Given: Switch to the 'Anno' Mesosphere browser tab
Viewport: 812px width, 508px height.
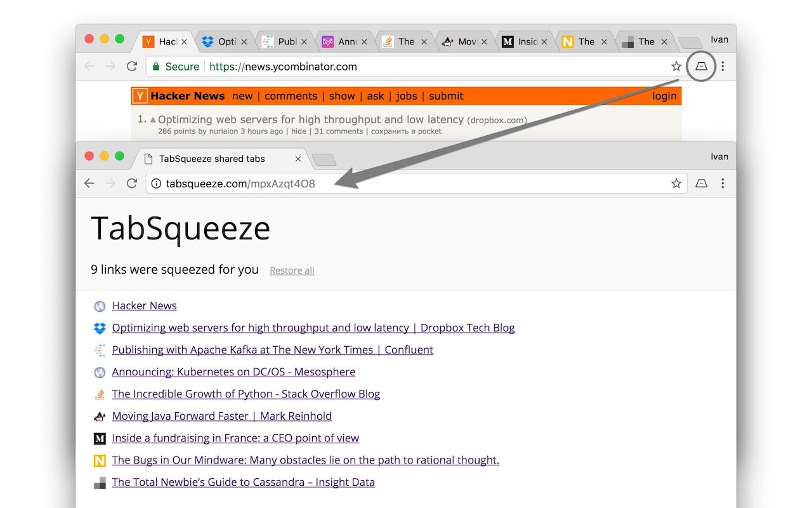Looking at the screenshot, I should point(344,42).
